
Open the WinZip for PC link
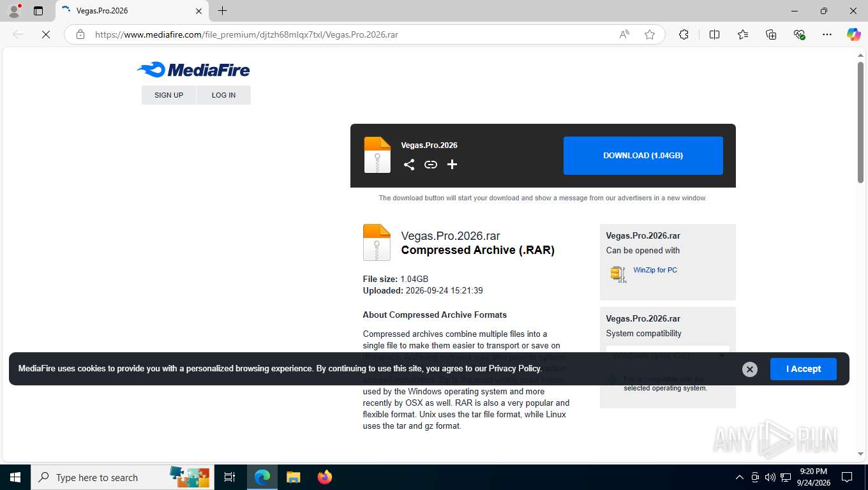pyautogui.click(x=655, y=270)
